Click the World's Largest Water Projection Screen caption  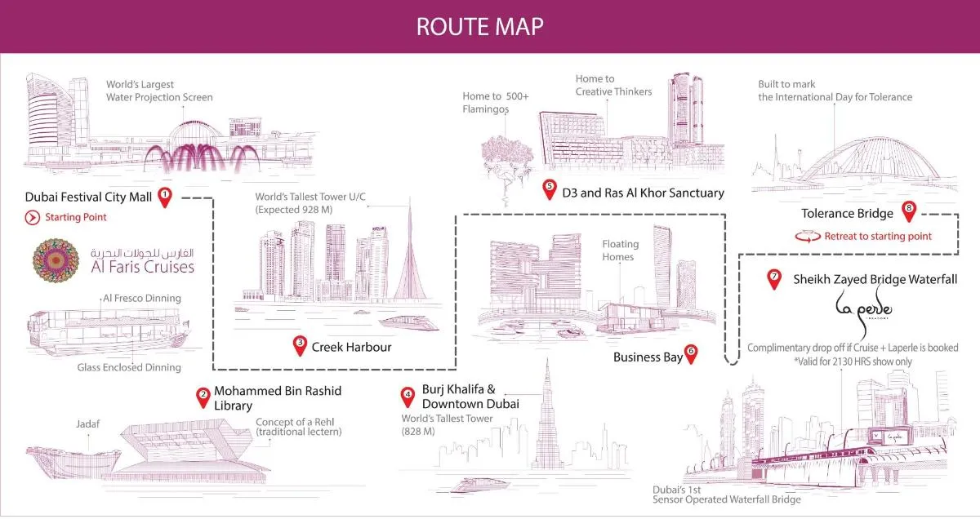159,91
